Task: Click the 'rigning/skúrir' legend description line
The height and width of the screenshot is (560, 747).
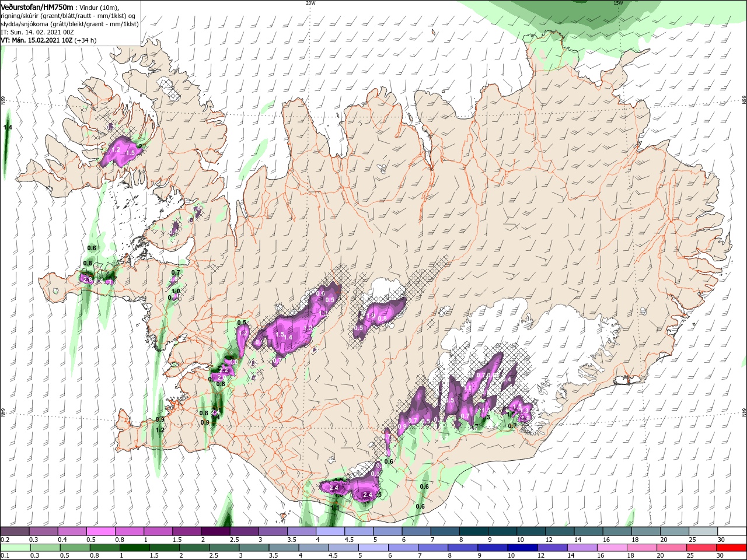Action: click(68, 16)
